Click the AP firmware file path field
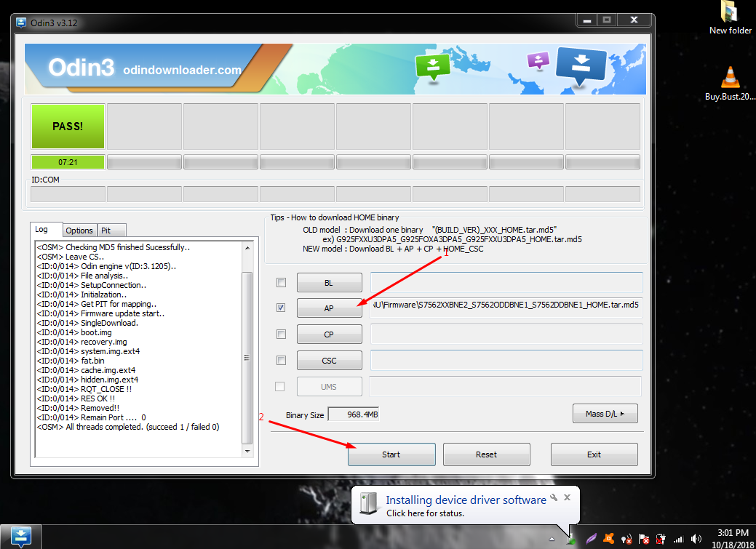This screenshot has height=549, width=756. click(506, 308)
